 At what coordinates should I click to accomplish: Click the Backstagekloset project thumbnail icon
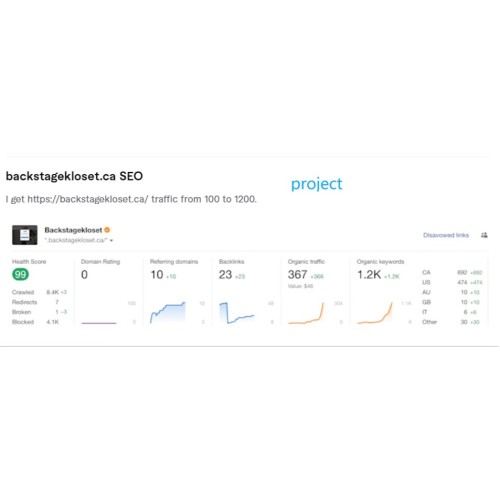25,235
